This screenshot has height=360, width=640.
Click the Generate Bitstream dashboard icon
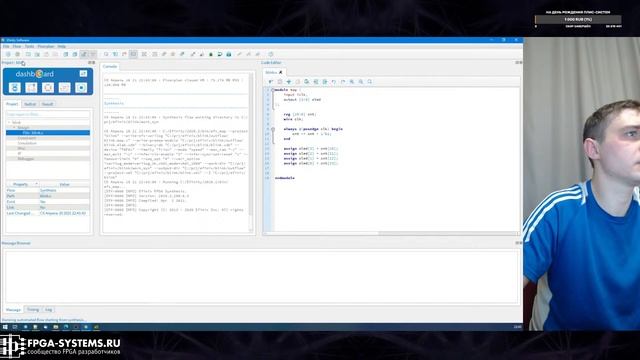pos(64,88)
